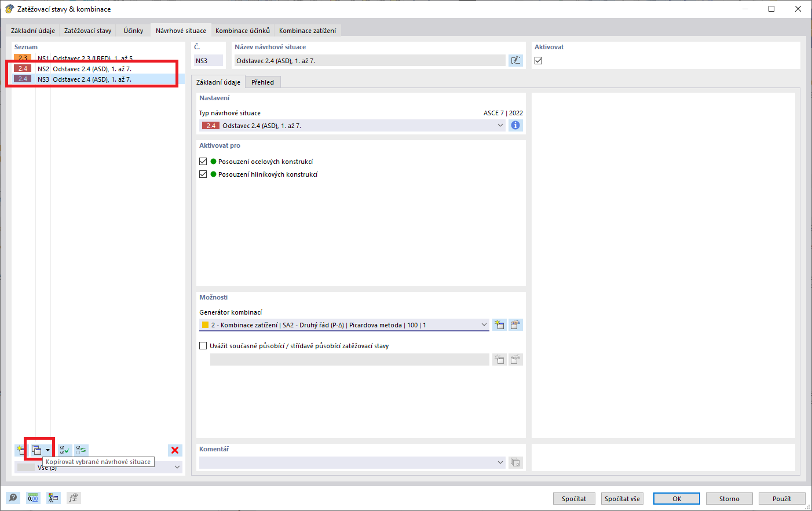
Task: Apply changes with the Použít button
Action: (781, 499)
